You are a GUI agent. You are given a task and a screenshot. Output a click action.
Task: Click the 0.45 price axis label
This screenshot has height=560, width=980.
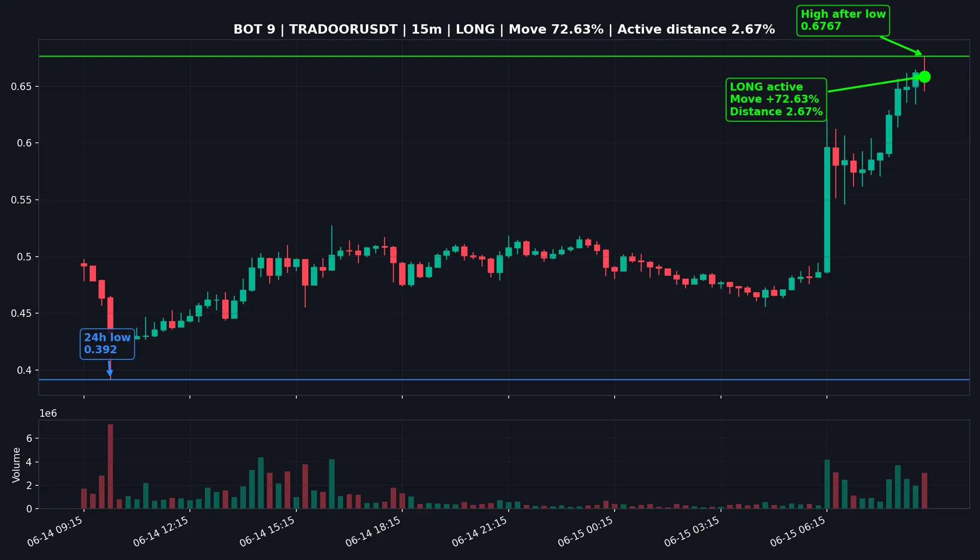click(21, 314)
